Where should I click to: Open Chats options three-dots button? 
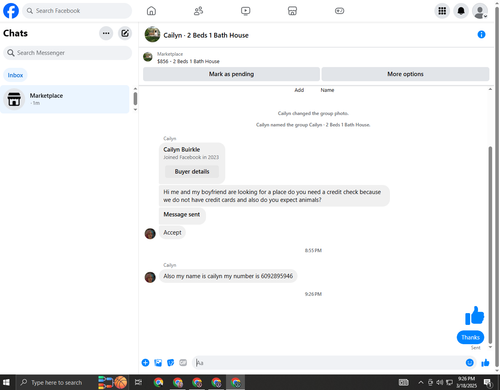click(106, 33)
